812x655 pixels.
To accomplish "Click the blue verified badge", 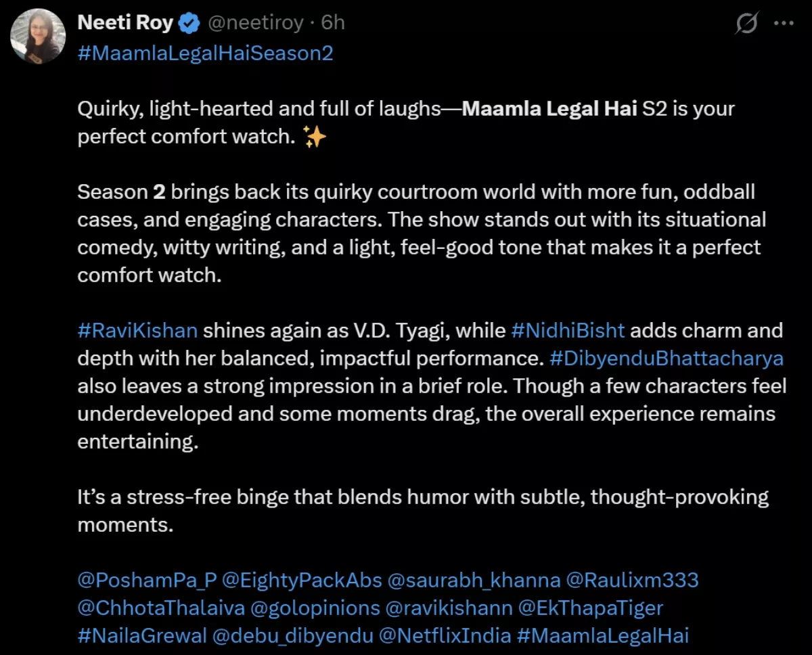I will point(190,24).
